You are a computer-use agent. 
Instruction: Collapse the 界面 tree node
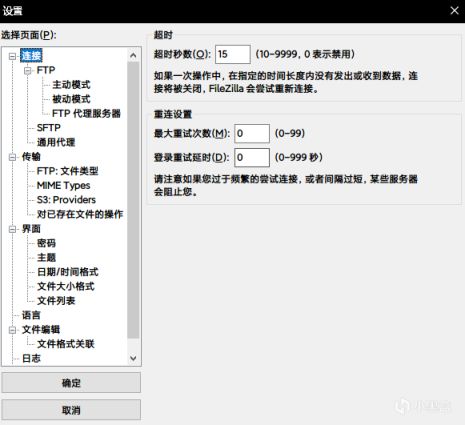tap(13, 229)
